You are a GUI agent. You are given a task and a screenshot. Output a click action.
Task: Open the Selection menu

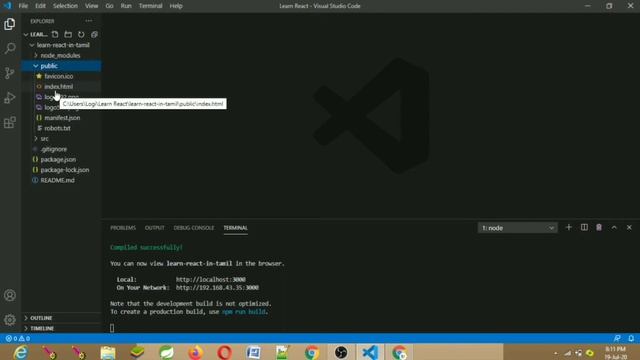tap(65, 6)
